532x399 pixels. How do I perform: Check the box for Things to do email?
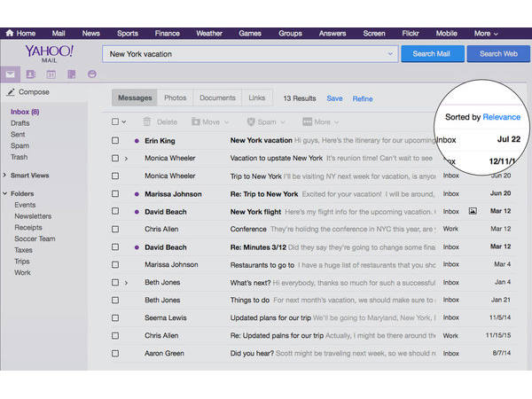tap(115, 301)
